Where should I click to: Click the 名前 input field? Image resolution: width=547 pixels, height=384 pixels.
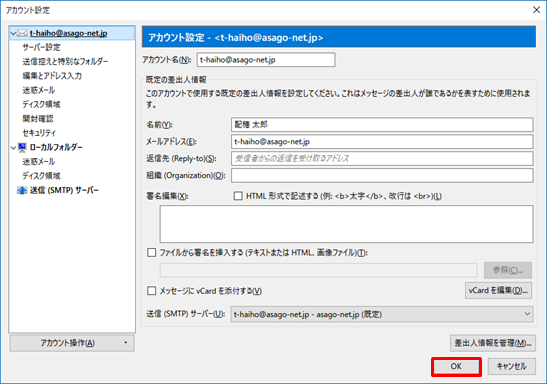tap(382, 125)
